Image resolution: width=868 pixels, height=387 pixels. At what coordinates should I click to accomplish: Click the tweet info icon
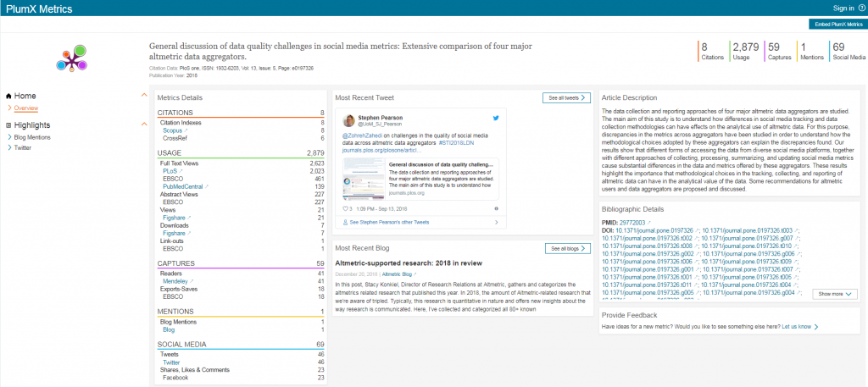496,207
